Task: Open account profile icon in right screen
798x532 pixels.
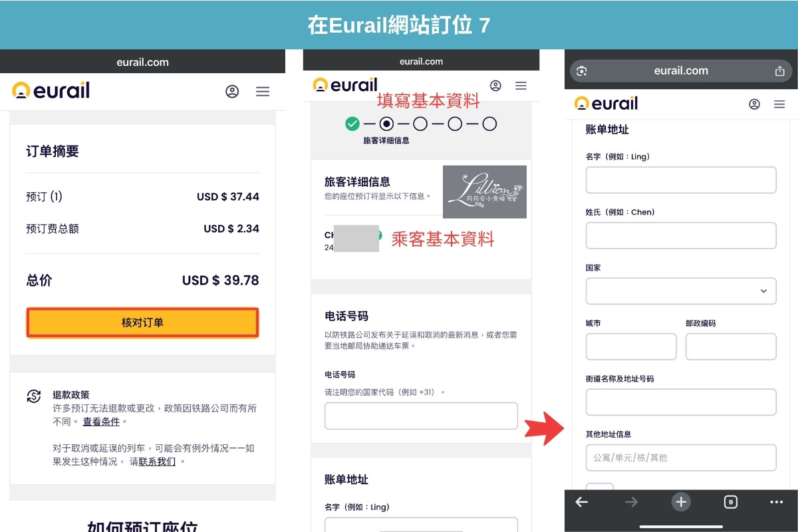Action: pos(754,104)
